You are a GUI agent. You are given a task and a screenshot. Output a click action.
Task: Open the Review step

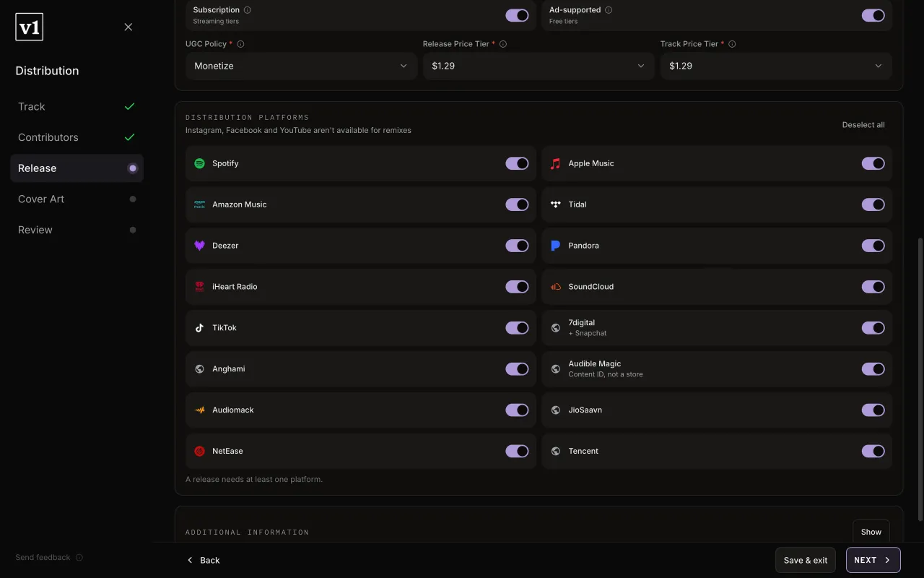point(77,230)
